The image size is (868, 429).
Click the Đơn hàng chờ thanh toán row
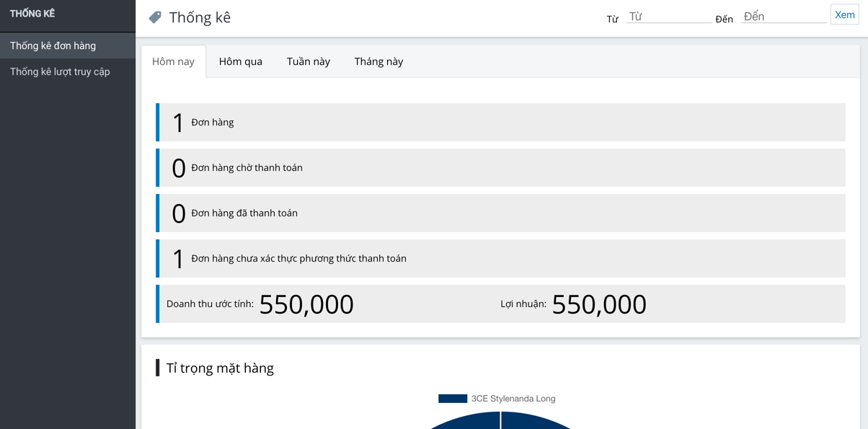point(500,167)
